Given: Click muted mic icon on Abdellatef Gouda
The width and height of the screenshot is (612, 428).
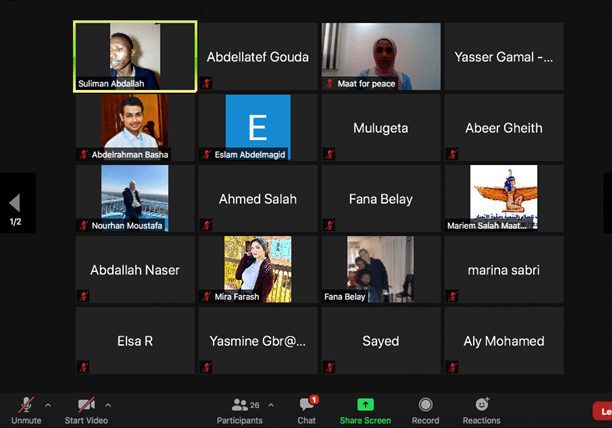Looking at the screenshot, I should click(x=206, y=83).
